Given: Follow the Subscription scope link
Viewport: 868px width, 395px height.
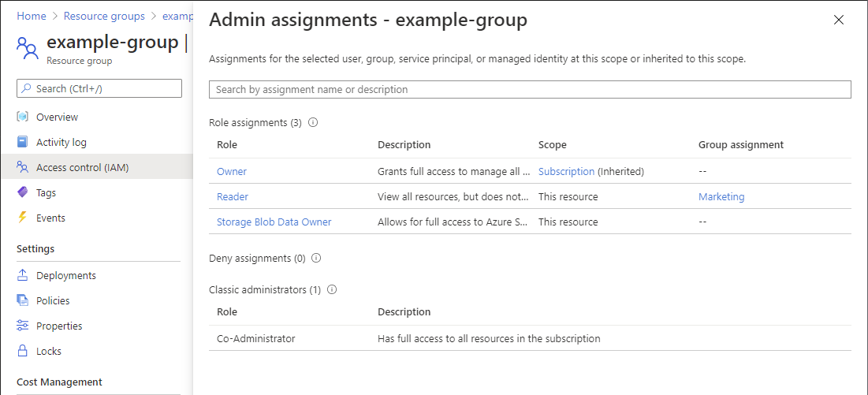Looking at the screenshot, I should pos(566,171).
